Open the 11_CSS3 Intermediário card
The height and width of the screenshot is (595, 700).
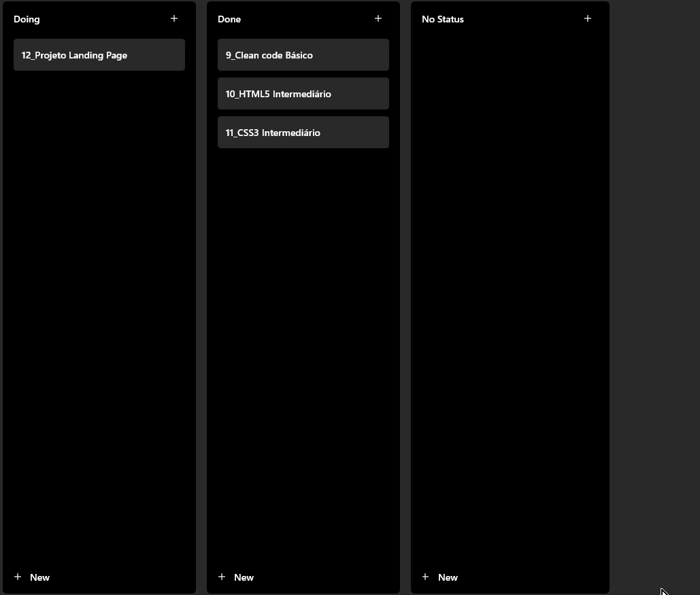[x=303, y=133]
